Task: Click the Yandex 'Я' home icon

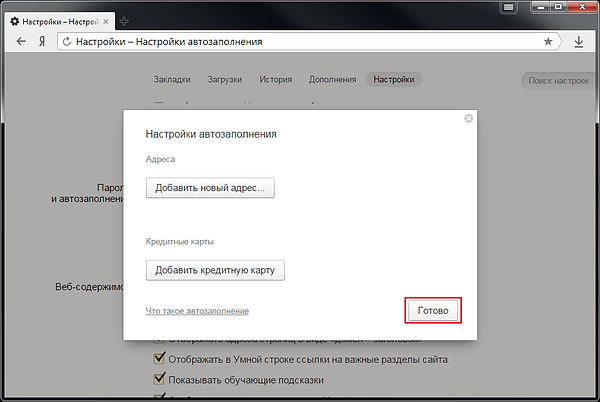Action: click(42, 41)
